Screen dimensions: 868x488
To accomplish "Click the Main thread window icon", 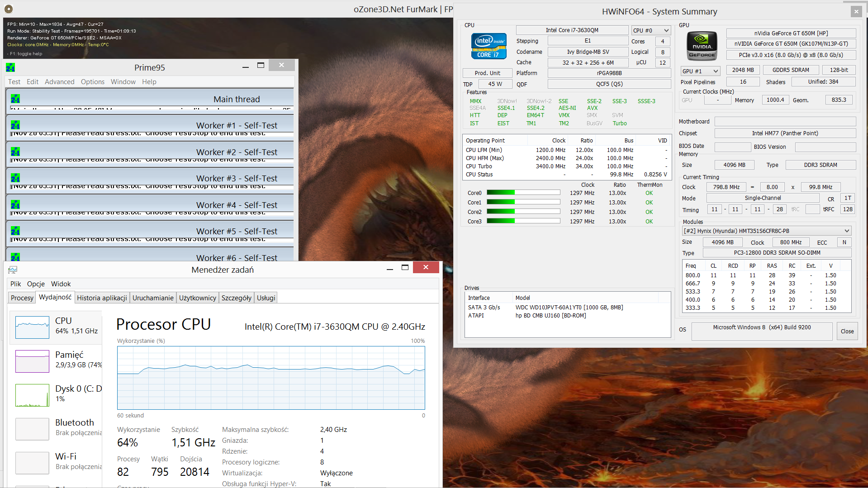I will 15,99.
